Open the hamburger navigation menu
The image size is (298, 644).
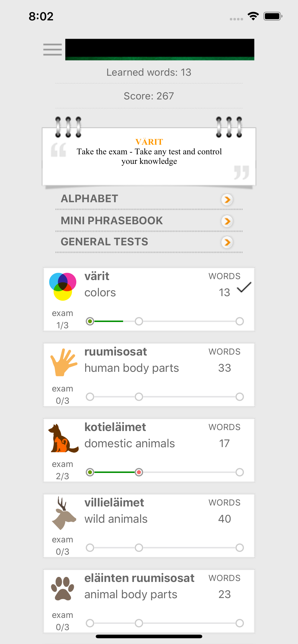point(52,50)
